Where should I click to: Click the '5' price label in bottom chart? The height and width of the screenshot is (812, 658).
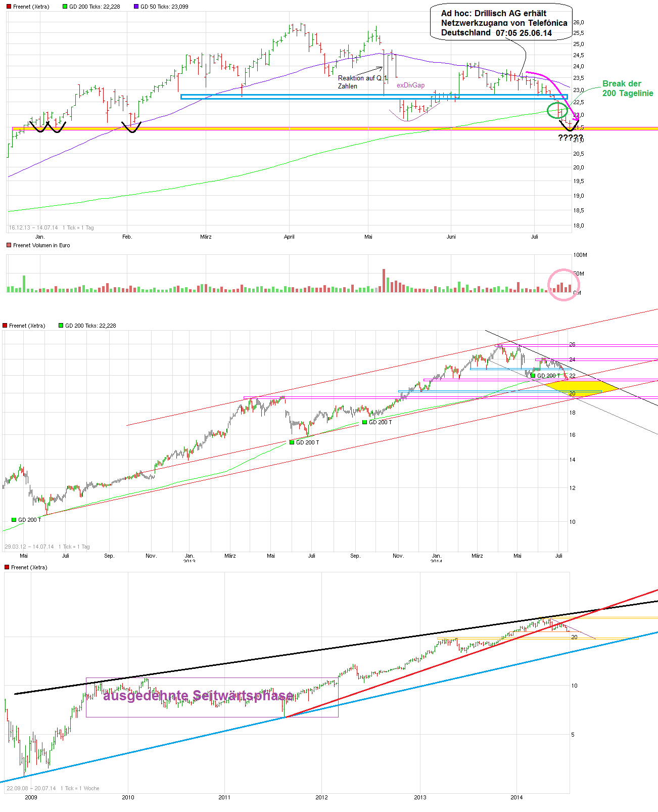[x=573, y=735]
